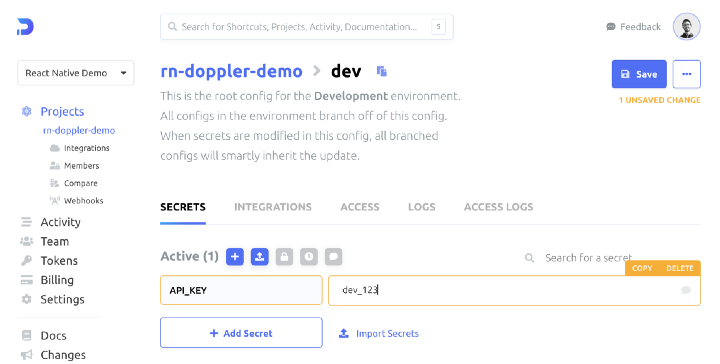Open Compare in the sidebar
Viewport: 720px width, 364px height.
pyautogui.click(x=80, y=183)
